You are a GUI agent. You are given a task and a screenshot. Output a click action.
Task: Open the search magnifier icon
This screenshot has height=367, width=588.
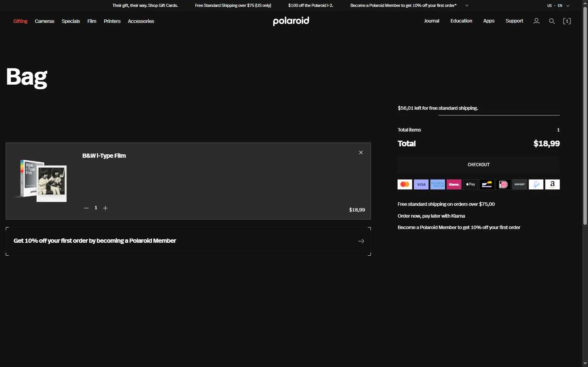pos(552,21)
